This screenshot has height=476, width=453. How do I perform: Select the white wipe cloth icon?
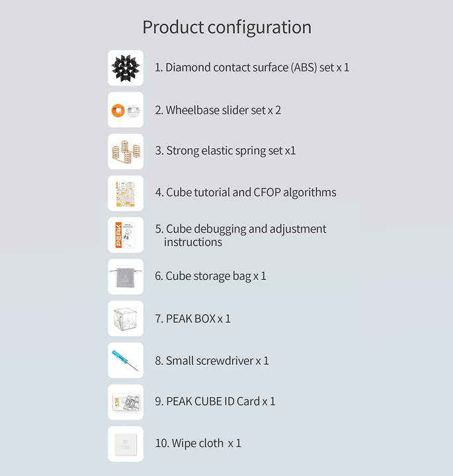coord(126,444)
